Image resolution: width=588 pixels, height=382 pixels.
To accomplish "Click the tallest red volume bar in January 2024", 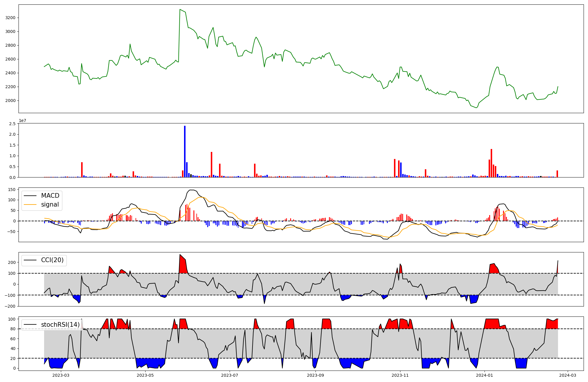I will point(491,163).
